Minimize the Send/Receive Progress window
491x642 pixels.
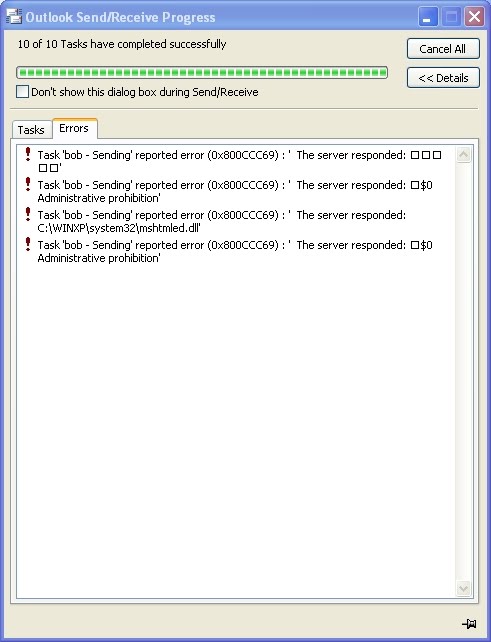pyautogui.click(x=427, y=17)
